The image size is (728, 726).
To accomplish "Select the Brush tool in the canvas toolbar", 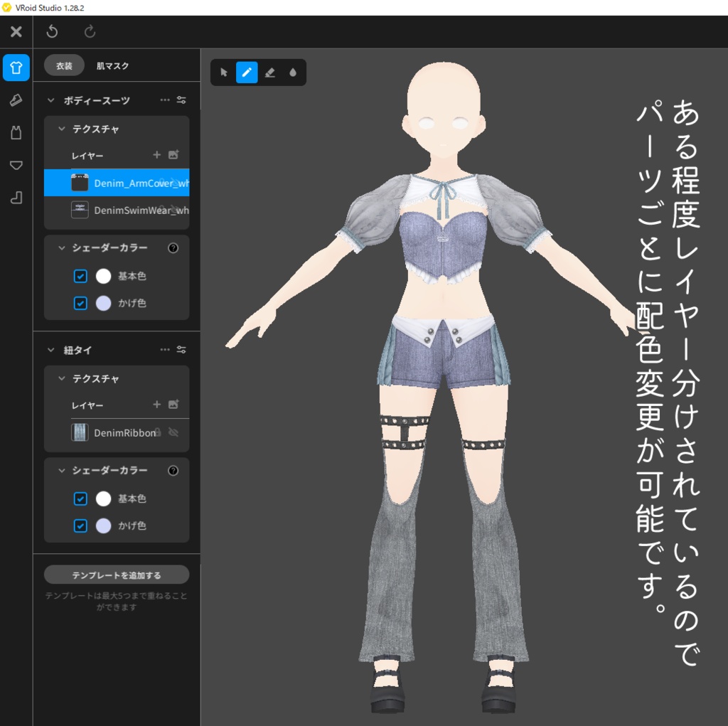I will pyautogui.click(x=247, y=72).
